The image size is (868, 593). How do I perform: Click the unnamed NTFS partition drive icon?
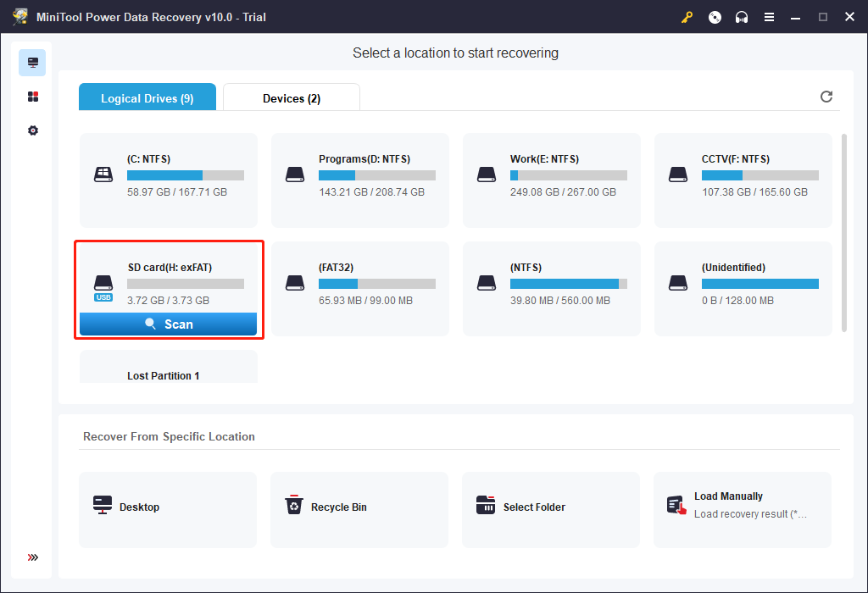[487, 283]
